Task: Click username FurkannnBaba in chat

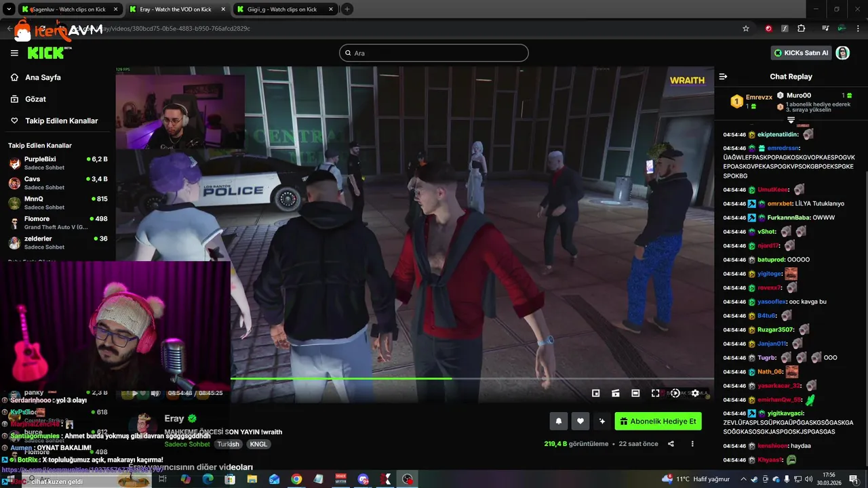Action: pos(789,218)
